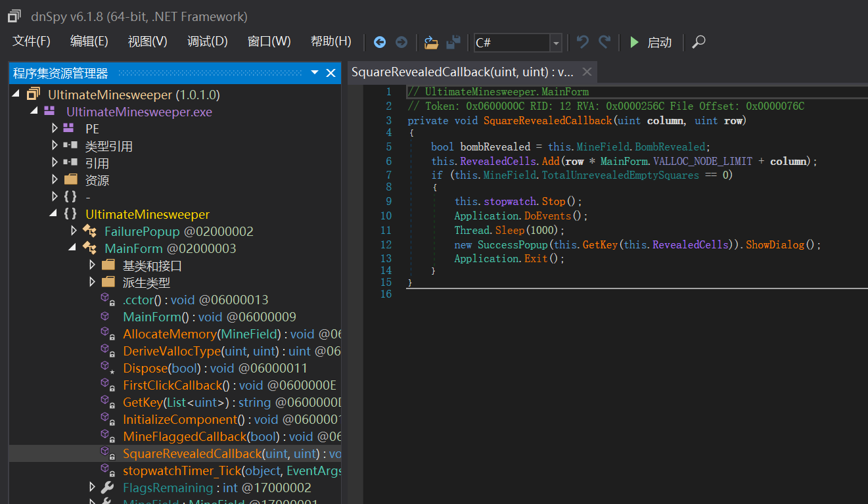Click SuccessPopup link in code line 12

[x=513, y=244]
